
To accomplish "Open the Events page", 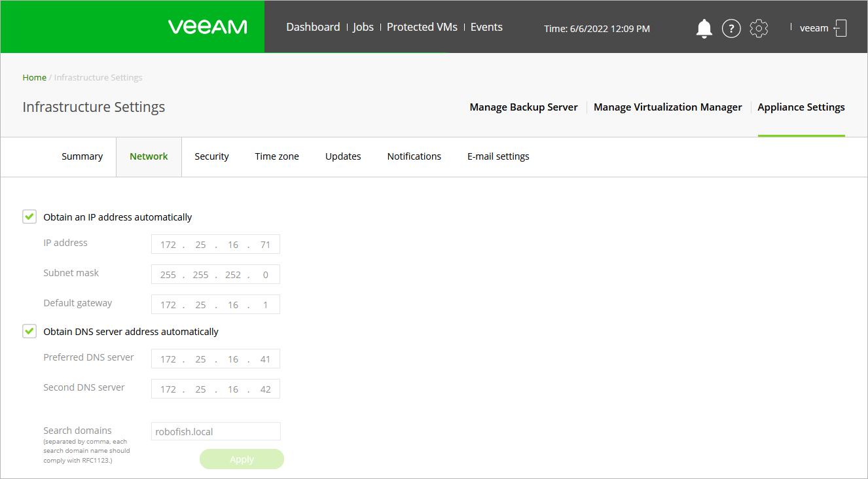I will [486, 27].
